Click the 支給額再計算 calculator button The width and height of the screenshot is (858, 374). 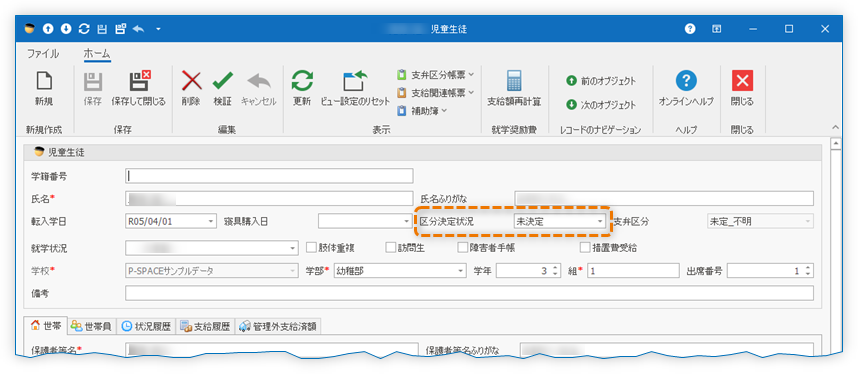pyautogui.click(x=514, y=89)
